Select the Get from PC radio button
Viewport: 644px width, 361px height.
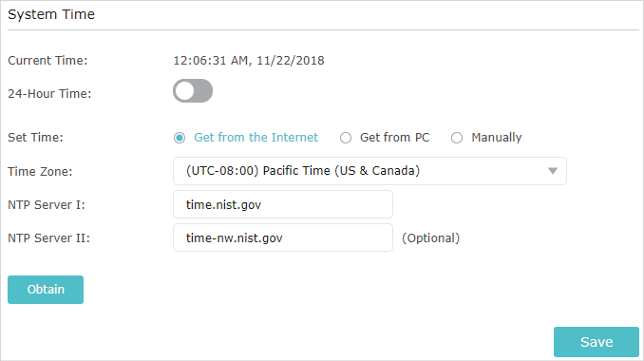tap(346, 138)
